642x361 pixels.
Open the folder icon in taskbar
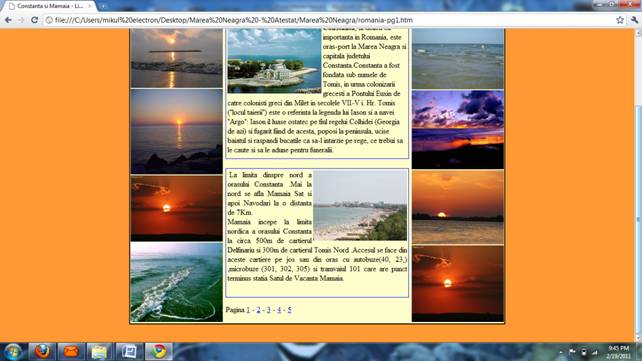[99, 352]
